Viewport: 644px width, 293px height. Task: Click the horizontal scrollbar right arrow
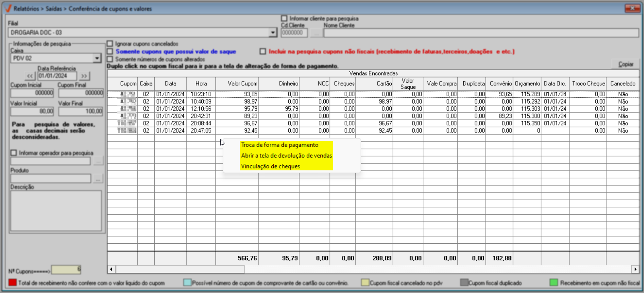point(635,269)
